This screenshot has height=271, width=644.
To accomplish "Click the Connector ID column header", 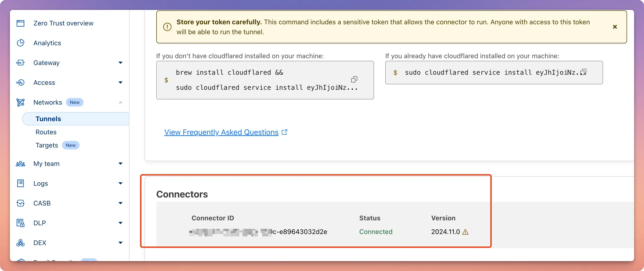I will tap(213, 218).
